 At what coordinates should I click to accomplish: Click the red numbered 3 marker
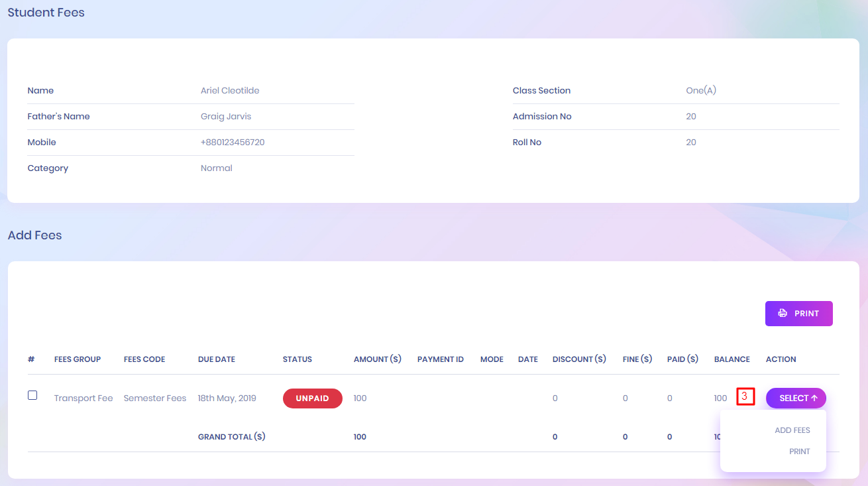coord(745,397)
